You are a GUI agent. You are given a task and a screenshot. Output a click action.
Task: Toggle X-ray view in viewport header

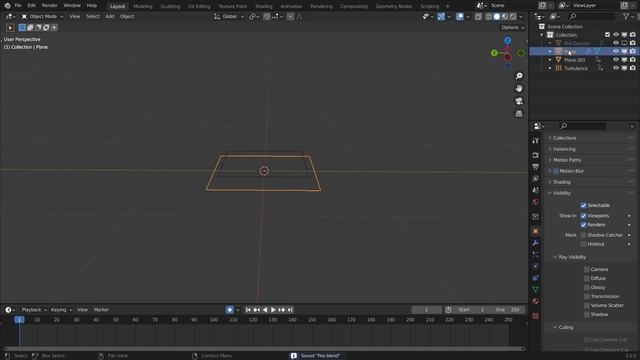coord(478,17)
